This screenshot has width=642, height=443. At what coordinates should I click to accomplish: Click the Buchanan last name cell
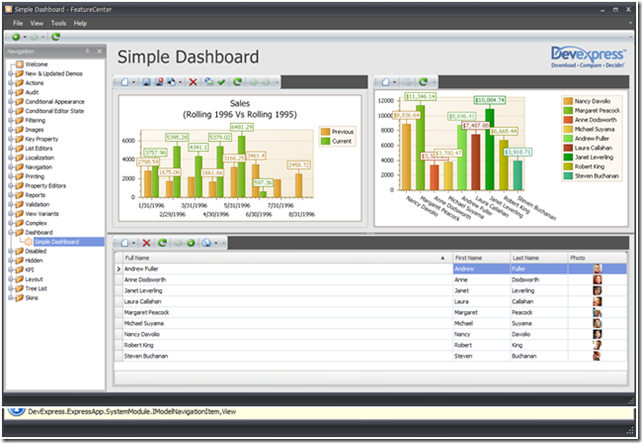coord(539,356)
